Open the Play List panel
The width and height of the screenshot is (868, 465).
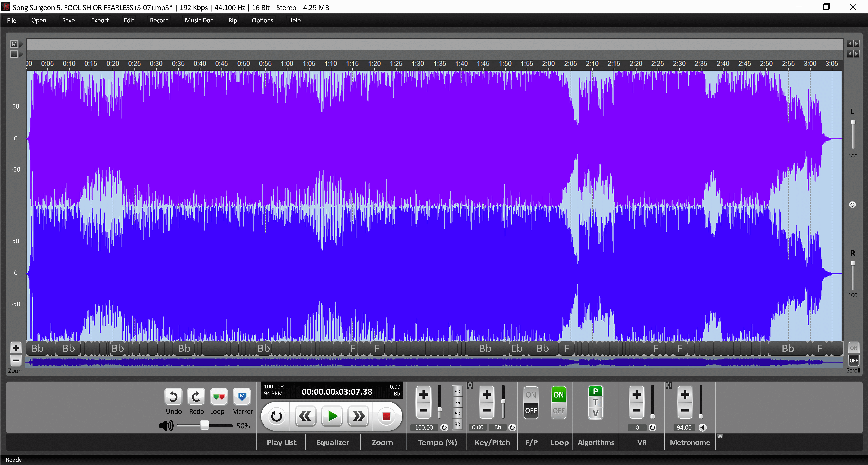[x=282, y=442]
